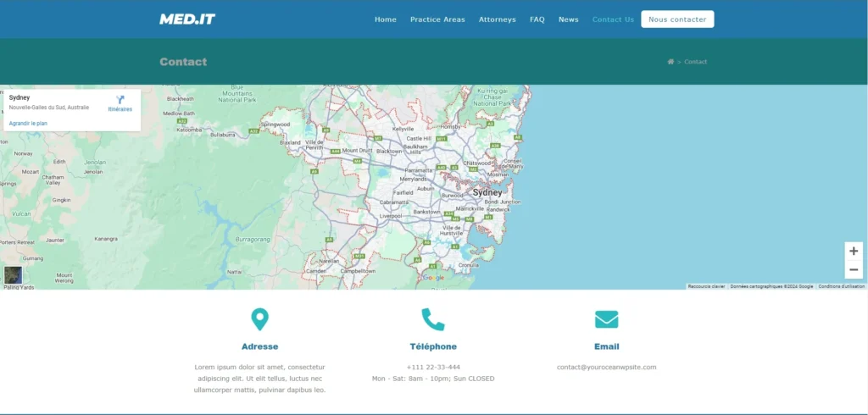Click the Google logo on the map
The width and height of the screenshot is (868, 415).
(x=433, y=278)
